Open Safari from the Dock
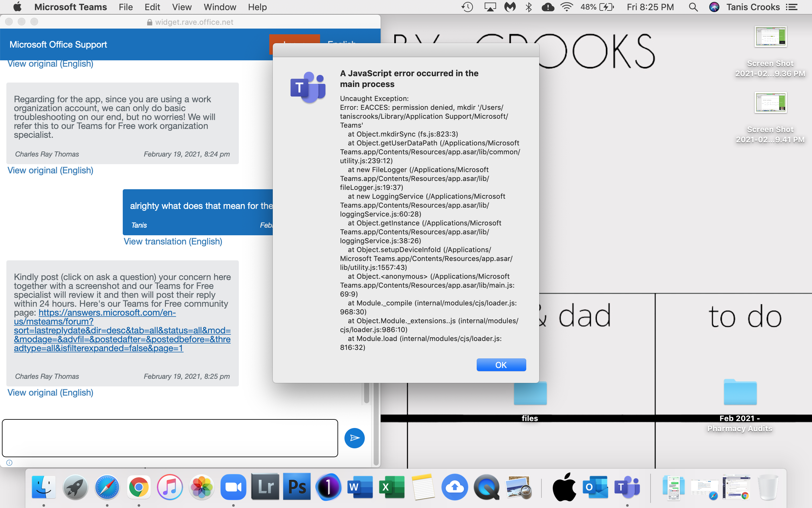The image size is (812, 508). coord(107,487)
